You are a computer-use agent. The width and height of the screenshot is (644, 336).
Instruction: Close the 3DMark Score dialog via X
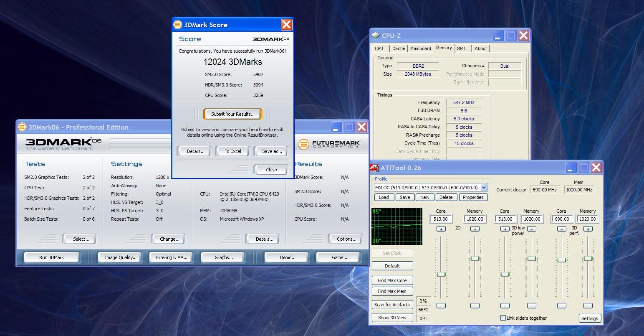[286, 25]
